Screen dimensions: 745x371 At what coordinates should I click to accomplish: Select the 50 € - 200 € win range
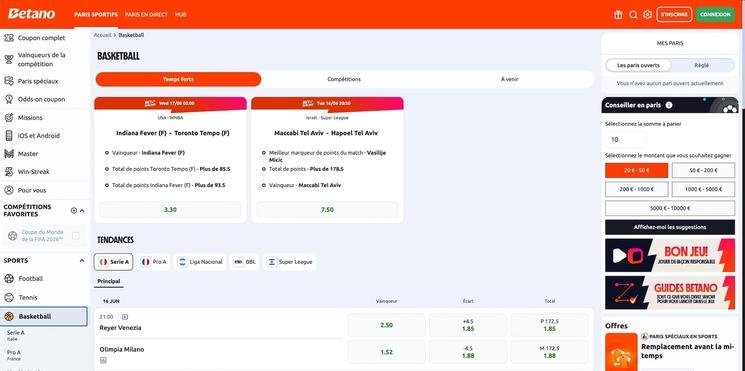click(x=703, y=170)
